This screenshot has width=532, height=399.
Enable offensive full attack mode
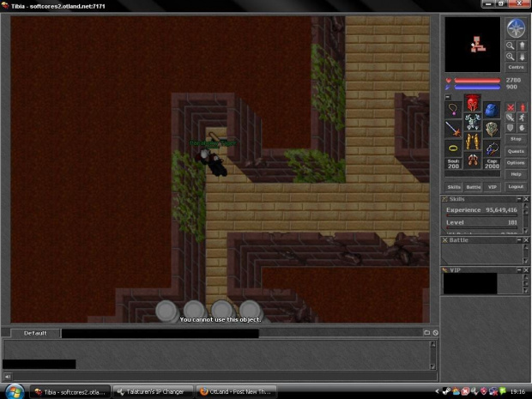pos(510,107)
